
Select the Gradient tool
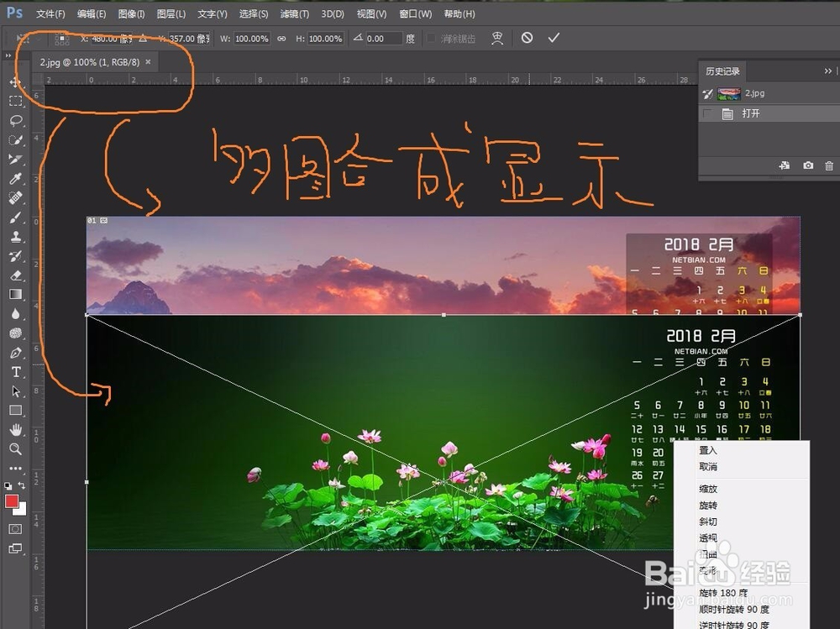(x=15, y=296)
